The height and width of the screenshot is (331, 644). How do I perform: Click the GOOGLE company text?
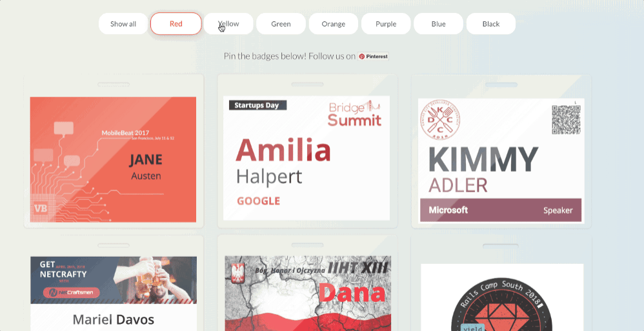pos(258,201)
